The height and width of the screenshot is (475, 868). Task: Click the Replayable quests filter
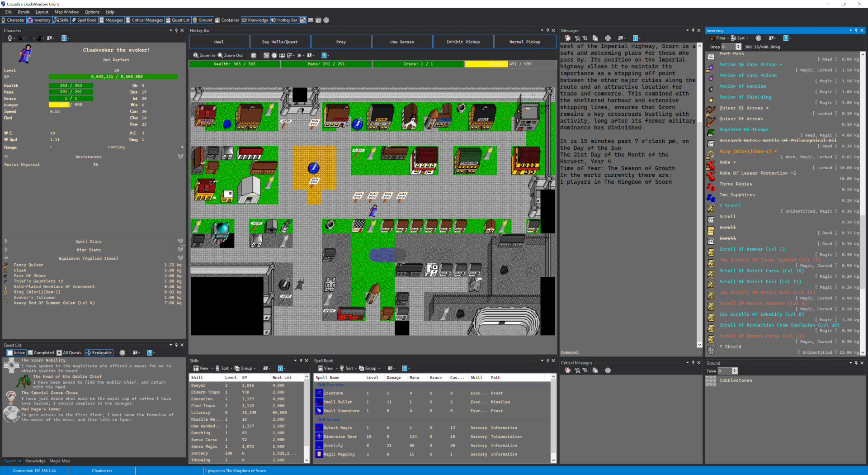99,353
